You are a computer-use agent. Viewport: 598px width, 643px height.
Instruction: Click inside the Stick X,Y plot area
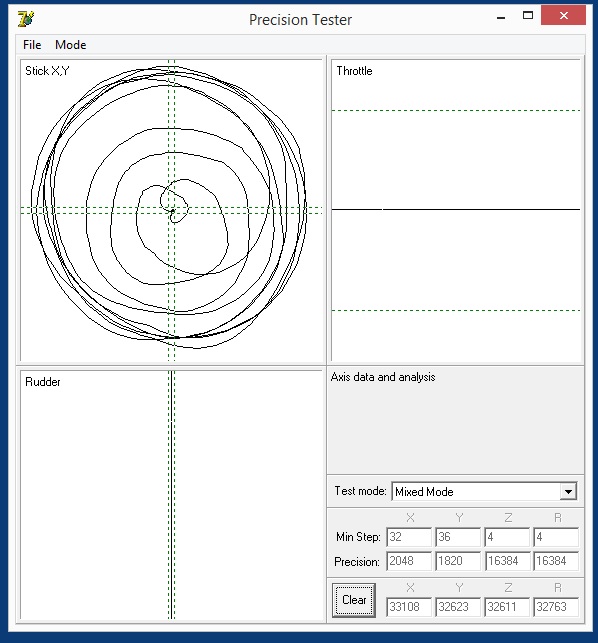pyautogui.click(x=171, y=210)
